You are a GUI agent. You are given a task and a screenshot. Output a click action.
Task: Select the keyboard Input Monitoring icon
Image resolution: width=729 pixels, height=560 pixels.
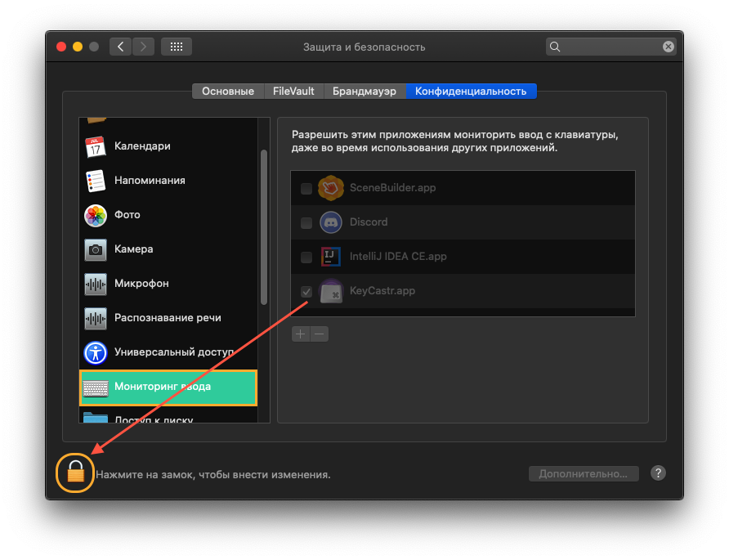(96, 388)
